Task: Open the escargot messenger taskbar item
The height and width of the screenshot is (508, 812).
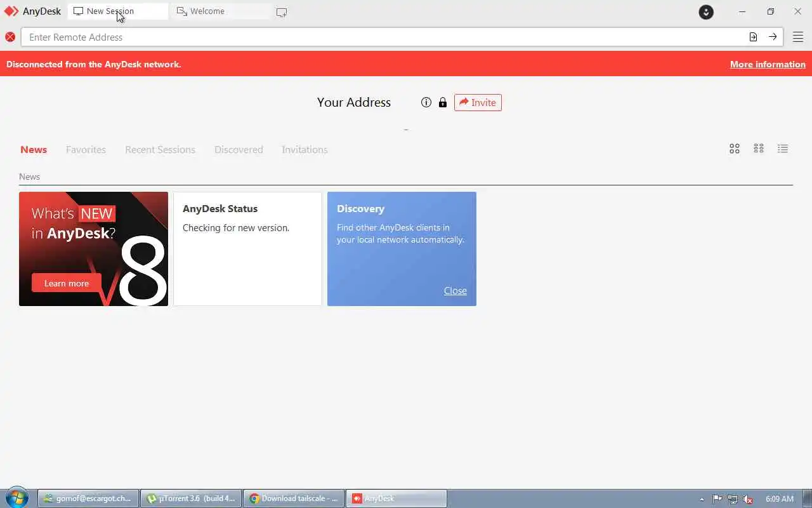Action: (88, 498)
